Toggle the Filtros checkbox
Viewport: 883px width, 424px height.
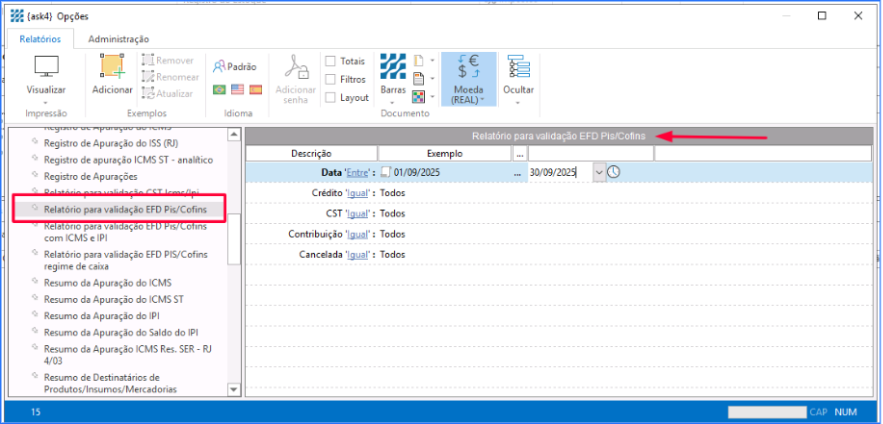click(x=330, y=79)
